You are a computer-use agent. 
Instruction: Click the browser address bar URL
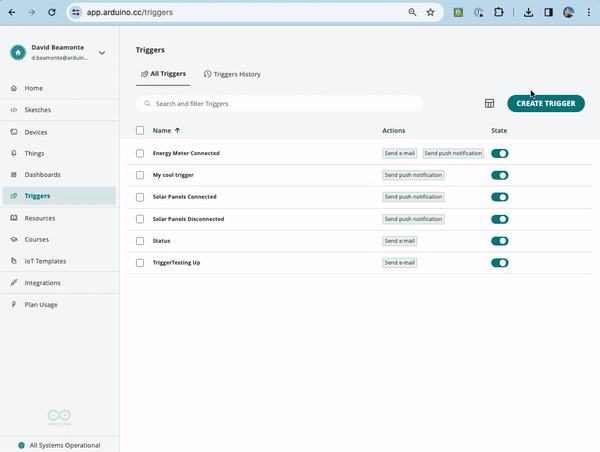[130, 12]
